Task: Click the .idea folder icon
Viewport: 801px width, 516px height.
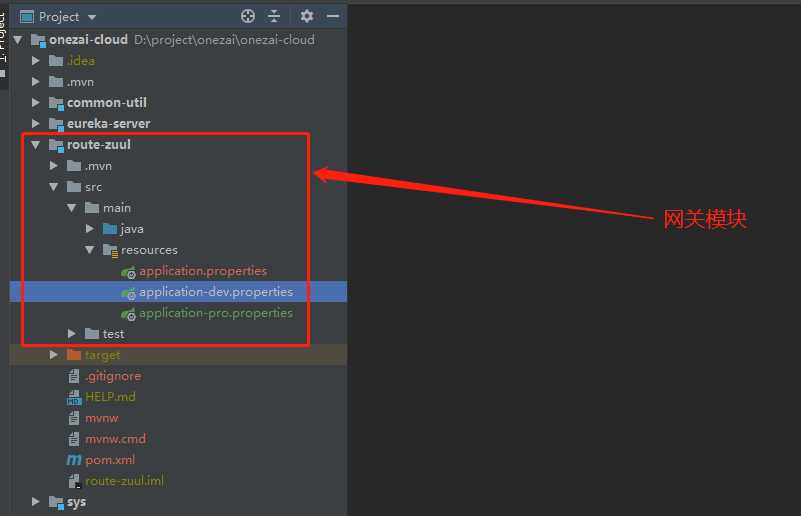Action: click(56, 61)
